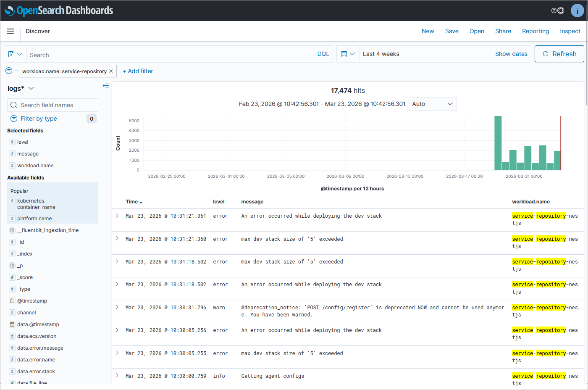
Task: Click the Refresh button
Action: tap(559, 54)
